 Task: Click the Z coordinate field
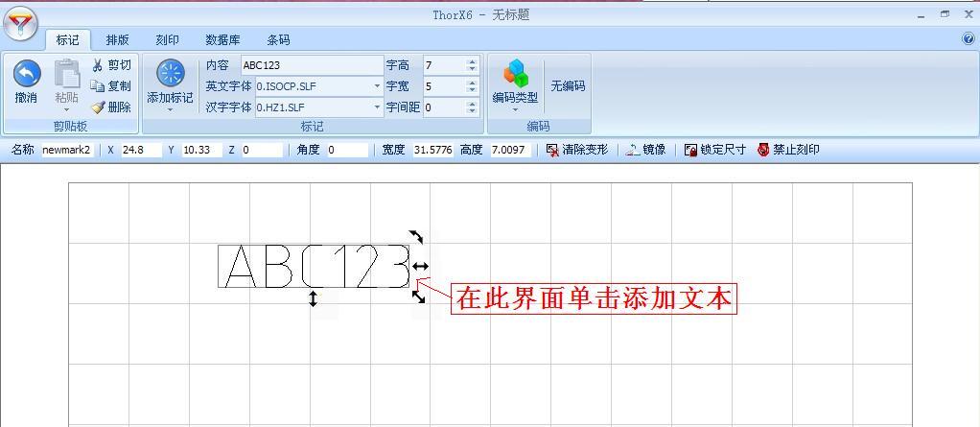pos(261,150)
